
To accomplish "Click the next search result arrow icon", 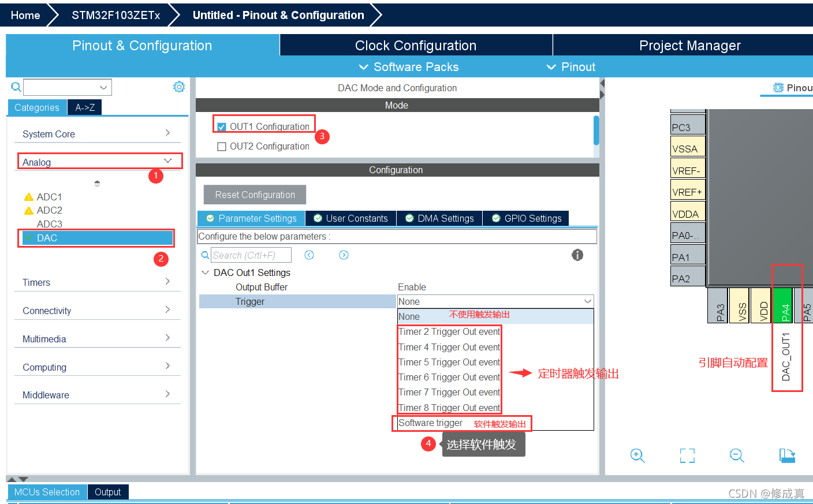I will click(344, 255).
